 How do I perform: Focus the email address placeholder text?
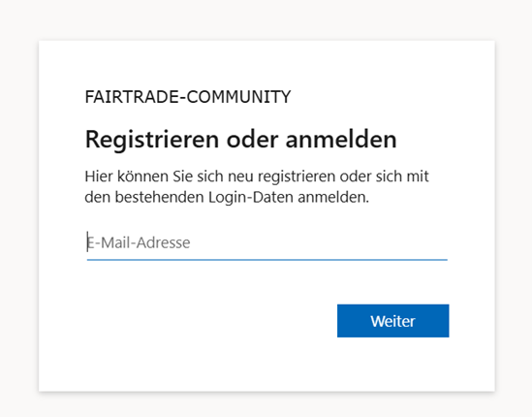click(139, 242)
